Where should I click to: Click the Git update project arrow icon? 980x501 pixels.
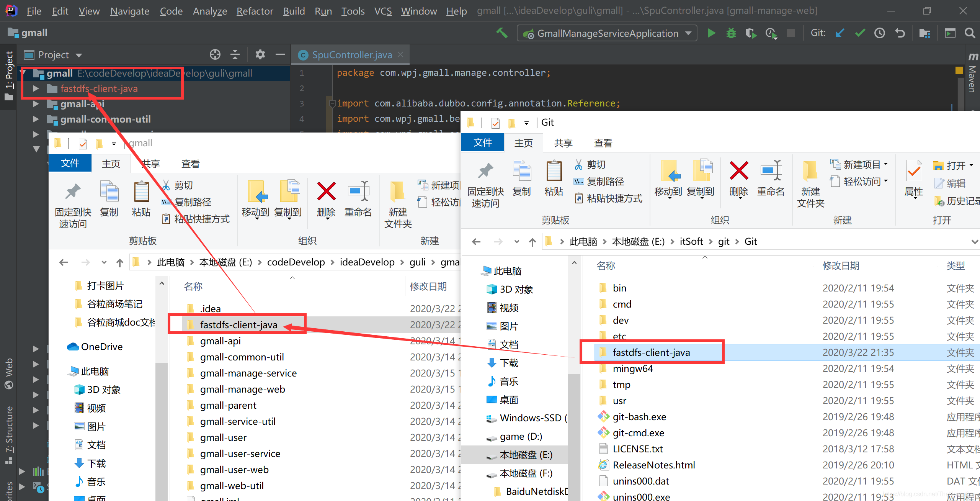point(840,33)
